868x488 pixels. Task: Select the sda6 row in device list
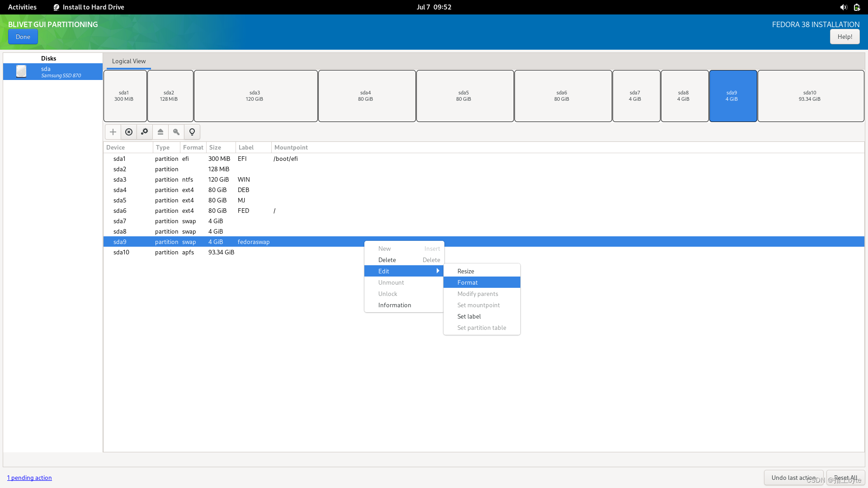120,211
